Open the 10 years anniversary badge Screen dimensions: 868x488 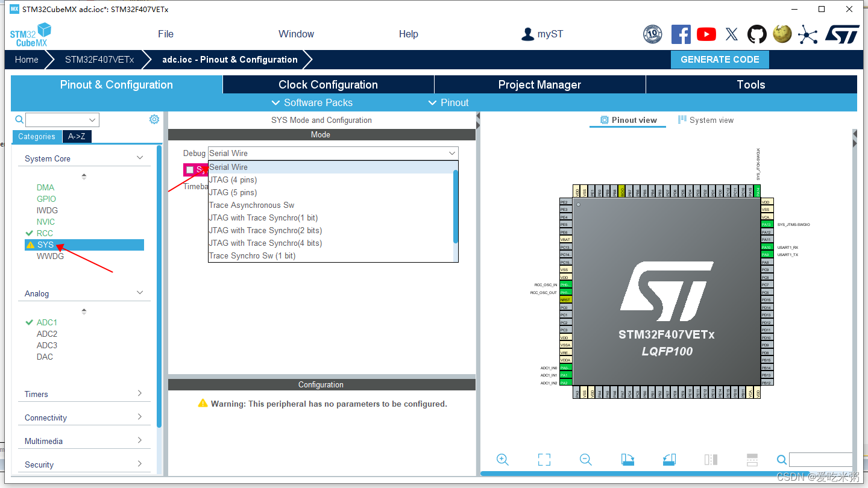pyautogui.click(x=652, y=34)
